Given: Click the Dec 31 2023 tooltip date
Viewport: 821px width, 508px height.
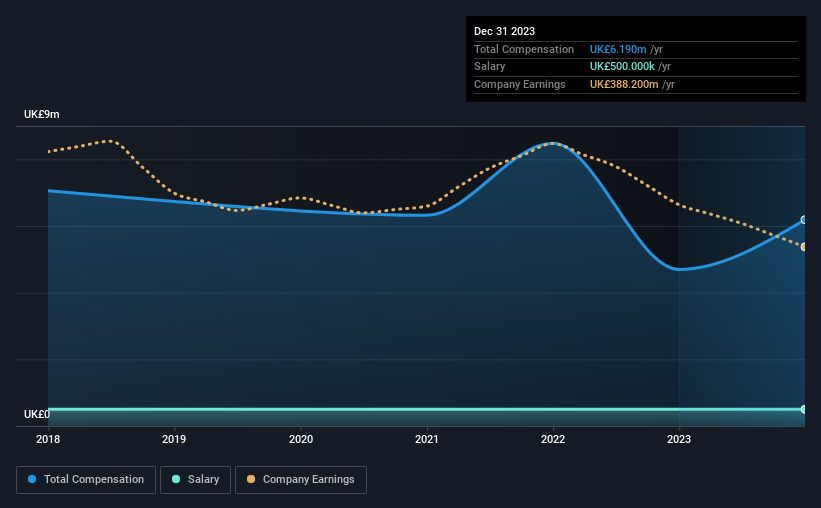Looking at the screenshot, I should click(x=504, y=31).
